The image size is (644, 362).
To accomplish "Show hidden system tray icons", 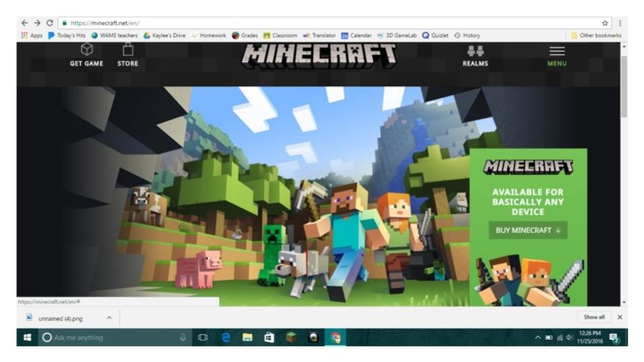I will [x=538, y=338].
